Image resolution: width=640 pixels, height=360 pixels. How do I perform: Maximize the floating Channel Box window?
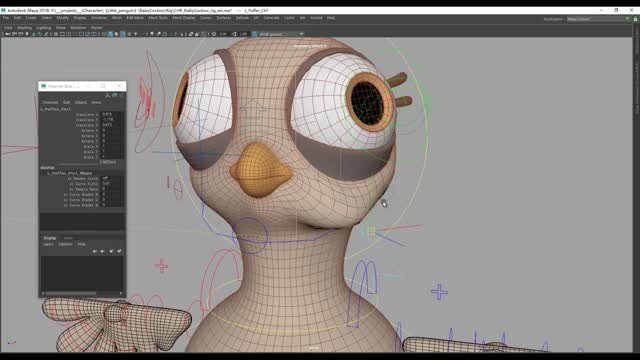103,86
